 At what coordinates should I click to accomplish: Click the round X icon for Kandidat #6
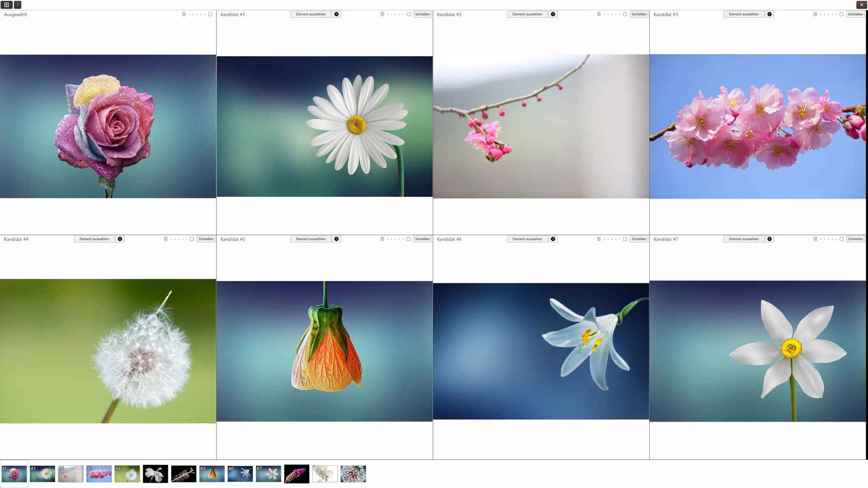[x=553, y=239]
